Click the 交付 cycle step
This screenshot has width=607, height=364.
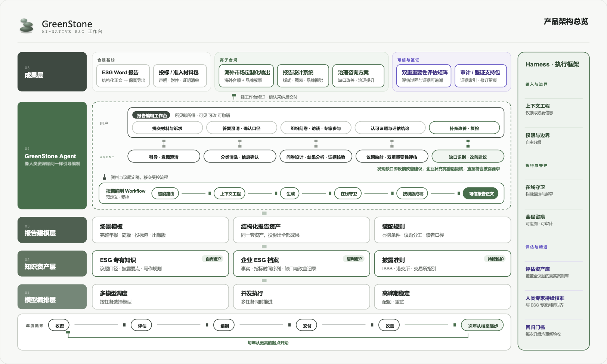point(307,326)
